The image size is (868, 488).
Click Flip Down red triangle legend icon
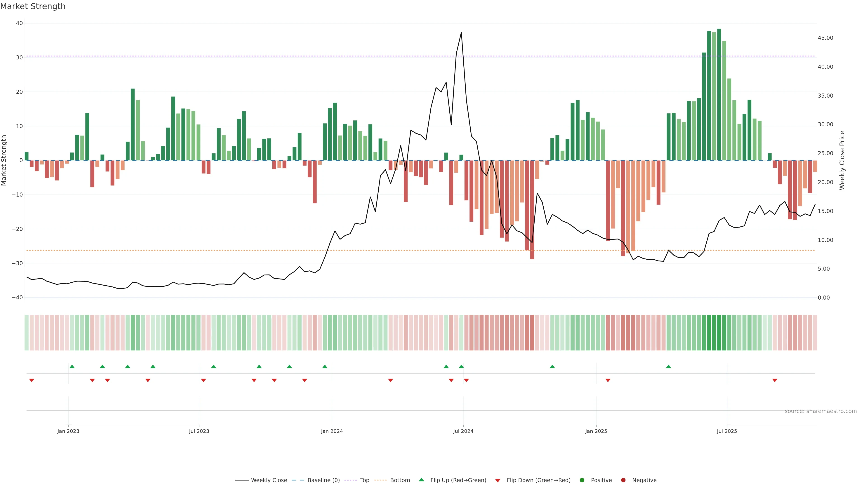(x=498, y=481)
